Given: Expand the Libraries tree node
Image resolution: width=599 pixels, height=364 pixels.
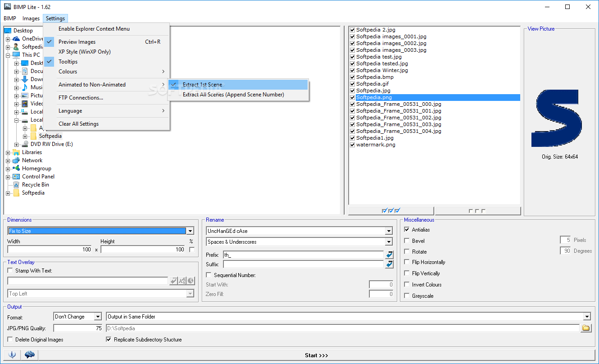Looking at the screenshot, I should (x=8, y=152).
